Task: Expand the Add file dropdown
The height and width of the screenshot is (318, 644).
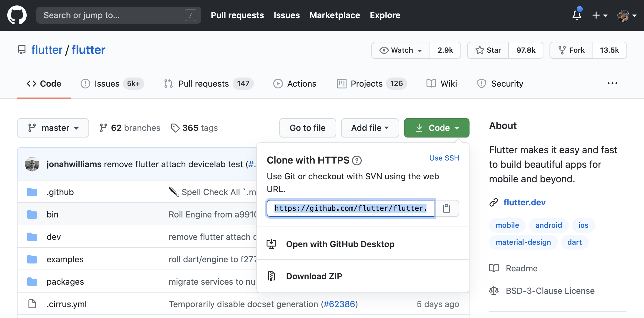Action: pyautogui.click(x=370, y=128)
